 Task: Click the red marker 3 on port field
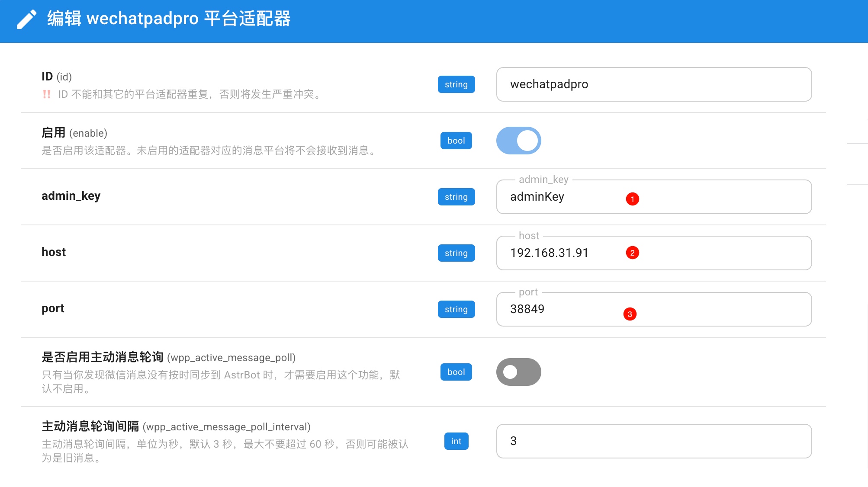click(630, 314)
